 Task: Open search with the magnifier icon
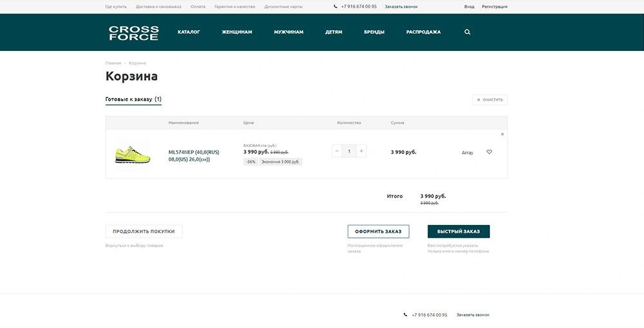tap(468, 32)
